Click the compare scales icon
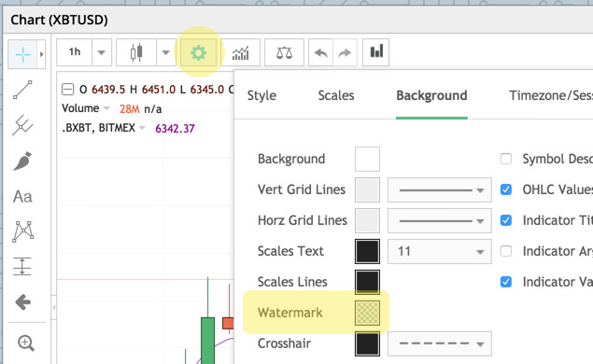 point(284,52)
